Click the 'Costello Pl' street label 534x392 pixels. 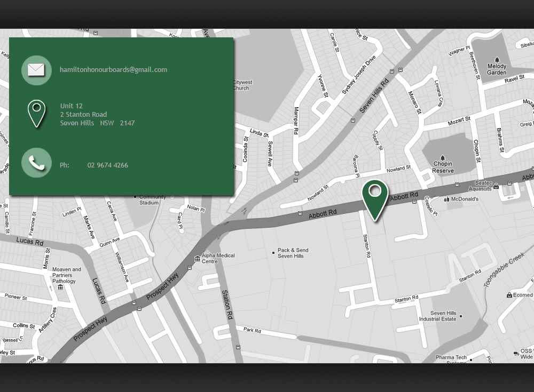coord(430,206)
